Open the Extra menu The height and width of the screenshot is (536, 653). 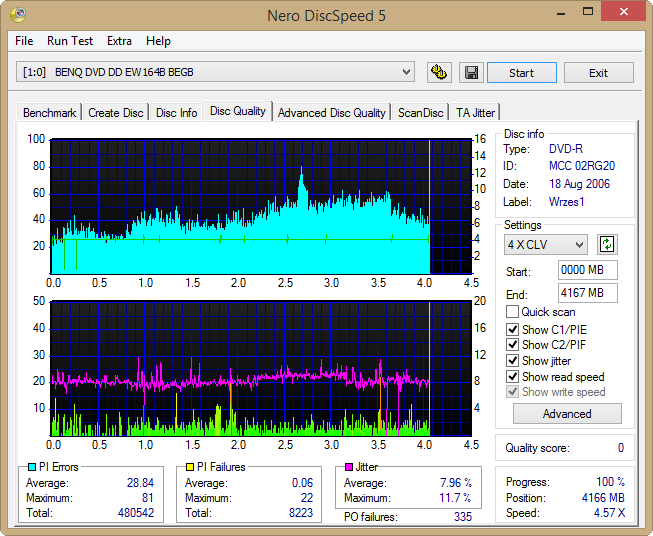click(x=119, y=41)
